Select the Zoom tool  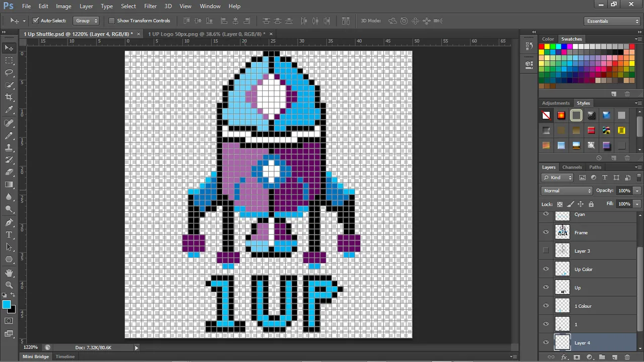tap(9, 285)
